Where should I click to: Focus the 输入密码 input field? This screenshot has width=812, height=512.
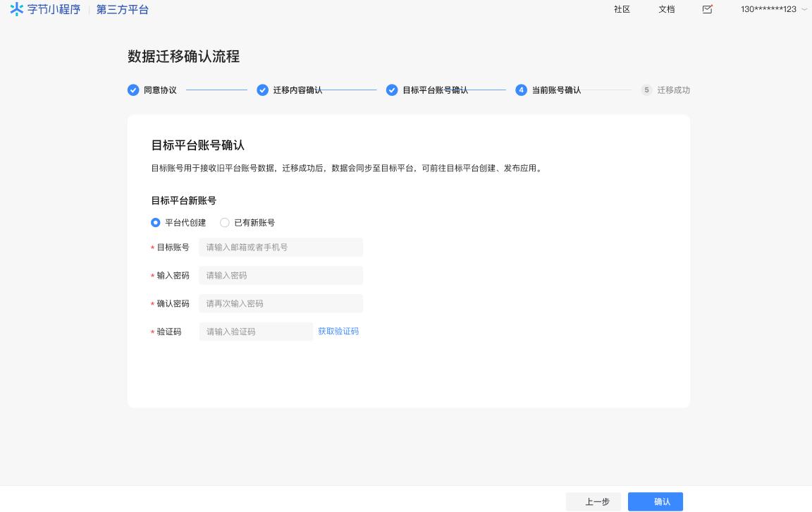point(281,276)
